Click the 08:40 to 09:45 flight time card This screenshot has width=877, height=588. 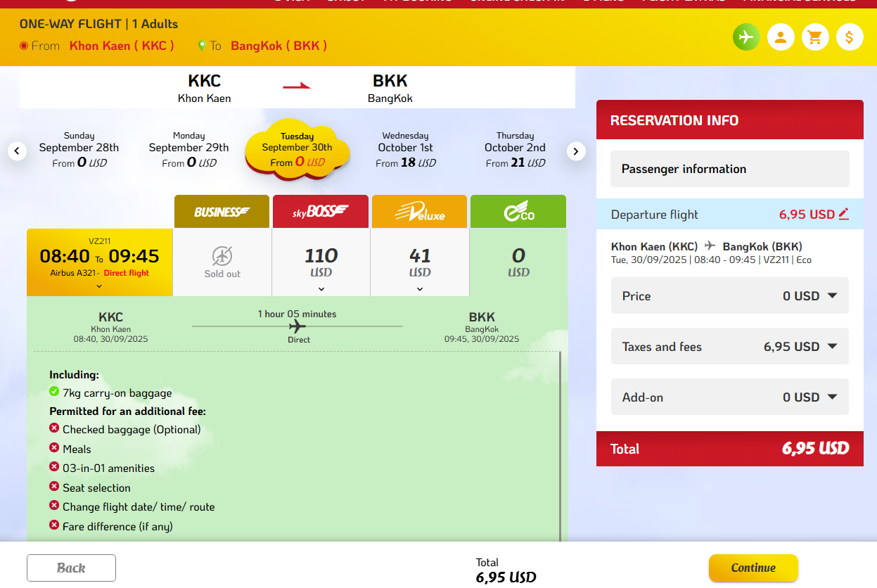click(x=100, y=262)
